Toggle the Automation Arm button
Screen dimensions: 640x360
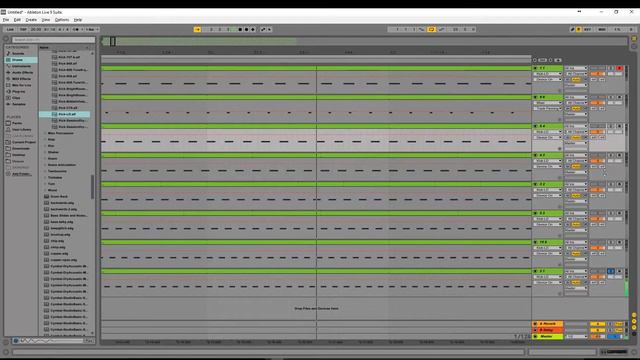point(263,29)
